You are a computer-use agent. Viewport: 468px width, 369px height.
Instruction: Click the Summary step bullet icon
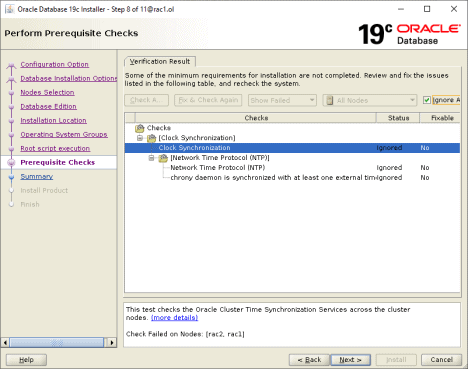tap(11, 177)
